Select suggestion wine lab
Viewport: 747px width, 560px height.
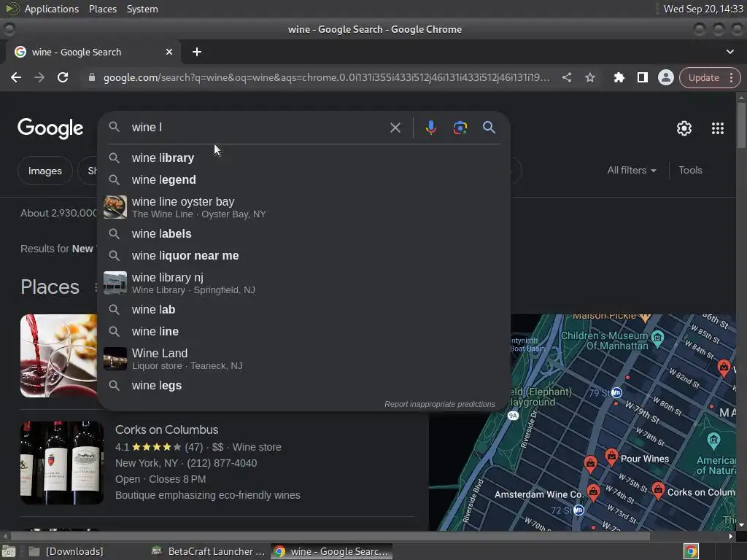[304, 309]
